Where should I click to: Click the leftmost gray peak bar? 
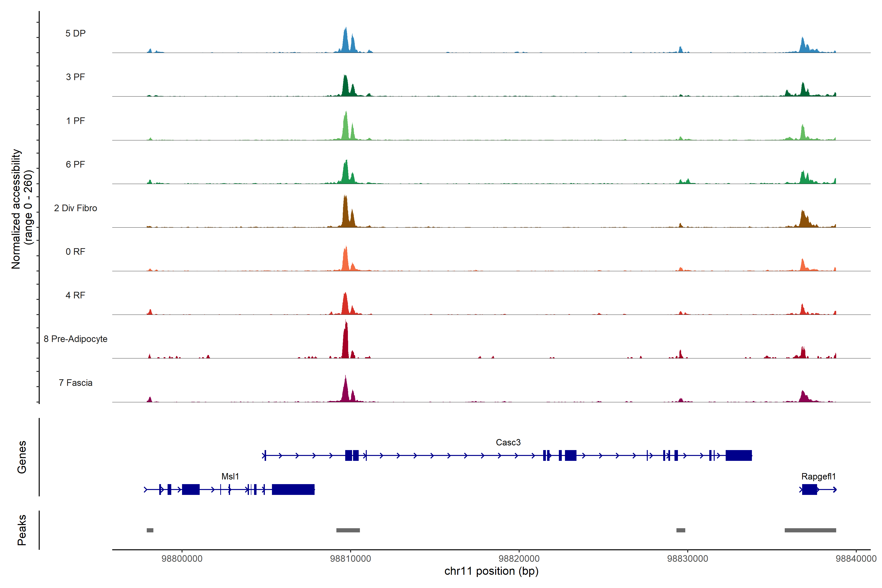point(150,530)
